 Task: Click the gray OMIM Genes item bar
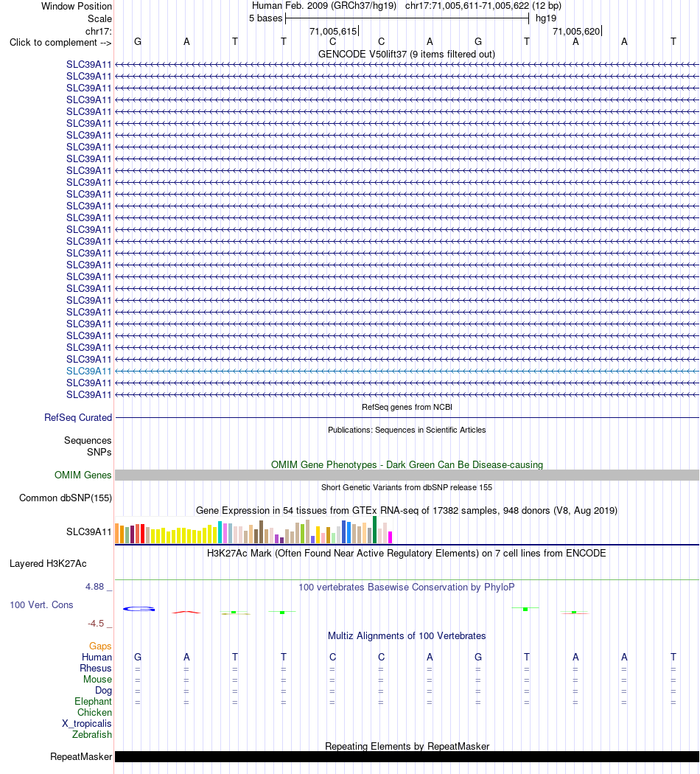[407, 475]
